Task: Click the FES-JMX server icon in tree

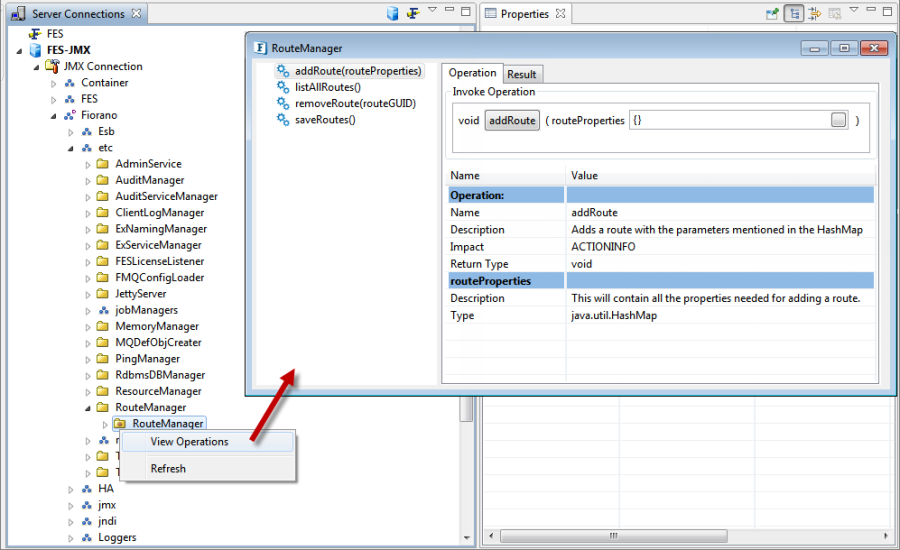Action: coord(36,50)
